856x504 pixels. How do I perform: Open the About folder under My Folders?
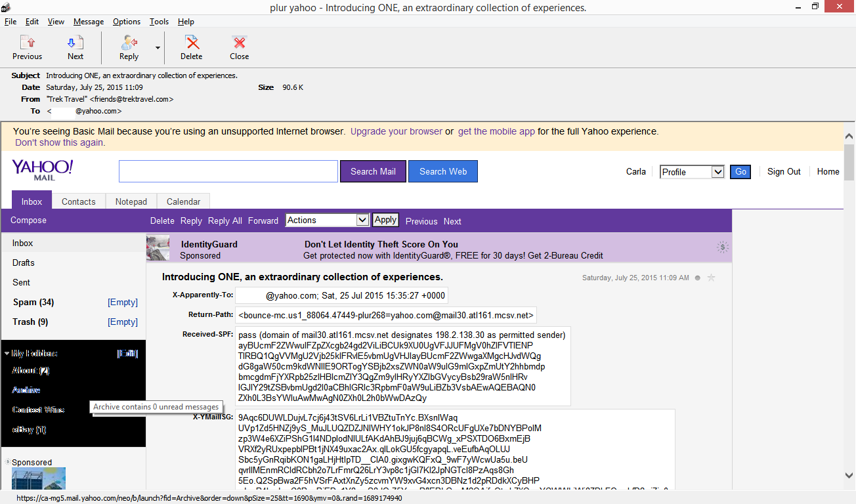[x=31, y=371]
